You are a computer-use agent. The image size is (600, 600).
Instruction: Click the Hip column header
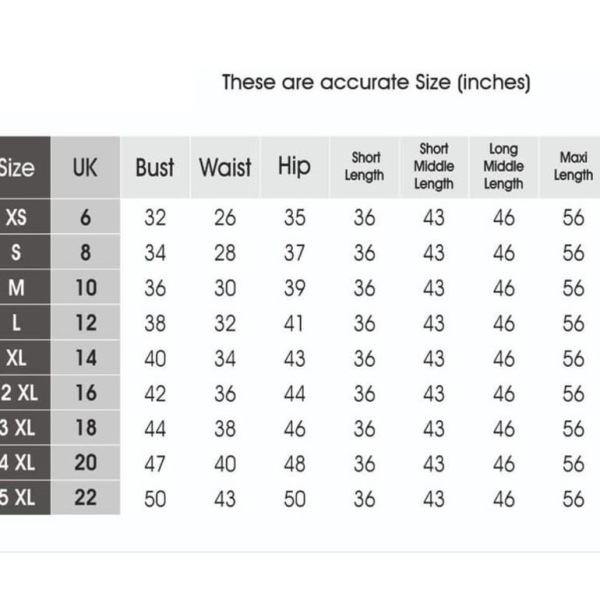pos(294,167)
